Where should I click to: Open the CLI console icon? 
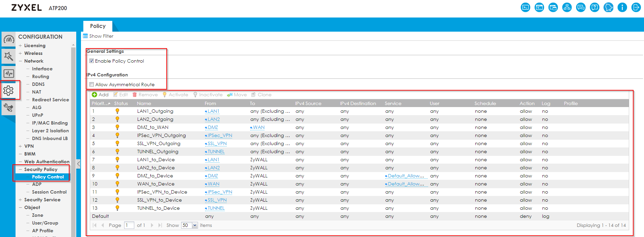point(525,7)
